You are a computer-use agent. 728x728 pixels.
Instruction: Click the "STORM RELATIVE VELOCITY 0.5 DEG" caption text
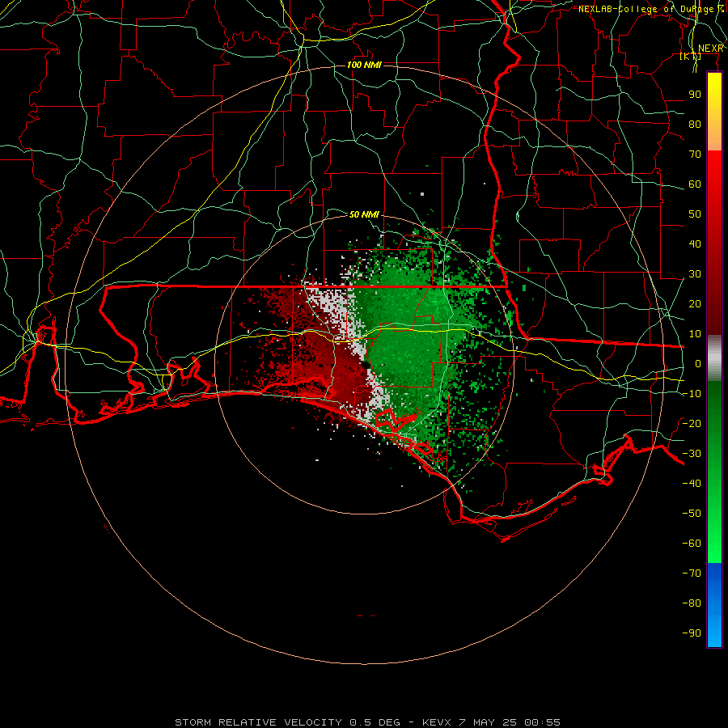coord(287,722)
